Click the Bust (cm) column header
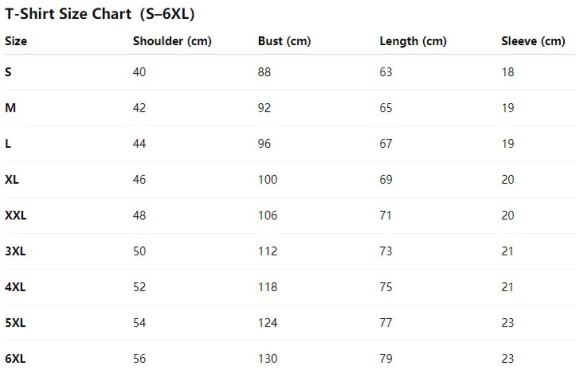Viewport: 576px width, 392px height. click(x=284, y=41)
